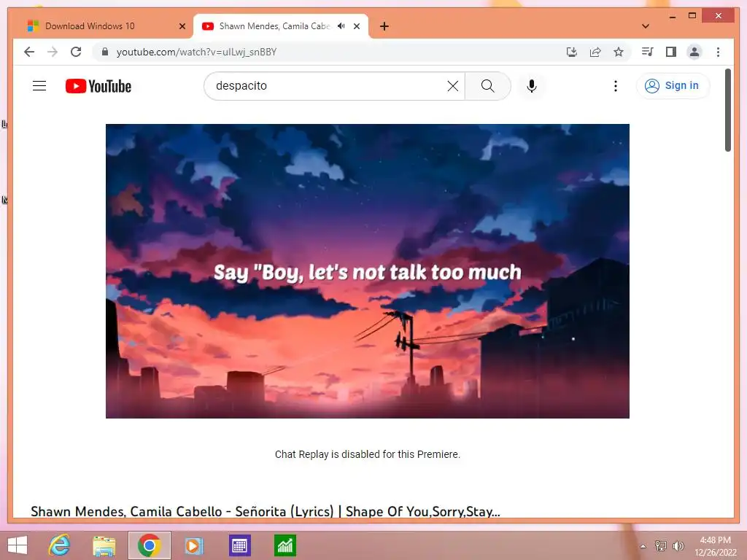The width and height of the screenshot is (747, 560).
Task: Bookmark this page with the star
Action: coord(619,52)
